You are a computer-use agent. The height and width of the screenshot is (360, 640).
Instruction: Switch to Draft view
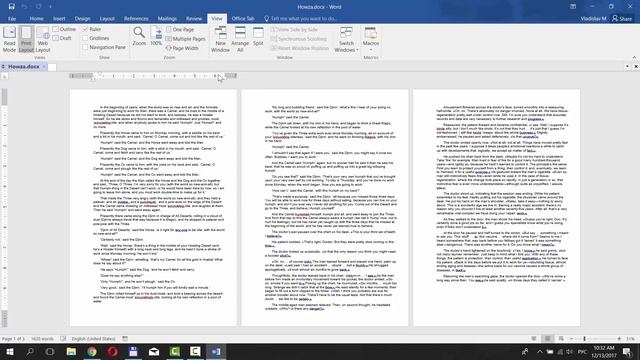pyautogui.click(x=62, y=38)
